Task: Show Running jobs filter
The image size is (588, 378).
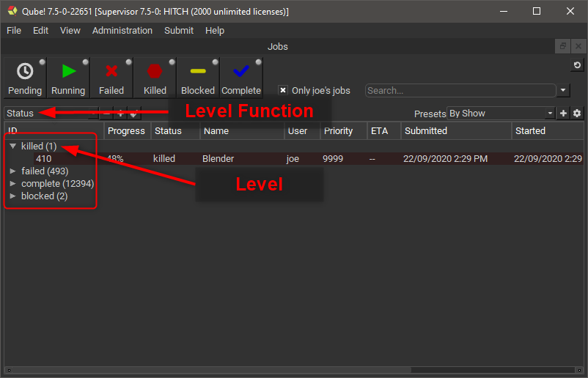Action: pos(68,78)
